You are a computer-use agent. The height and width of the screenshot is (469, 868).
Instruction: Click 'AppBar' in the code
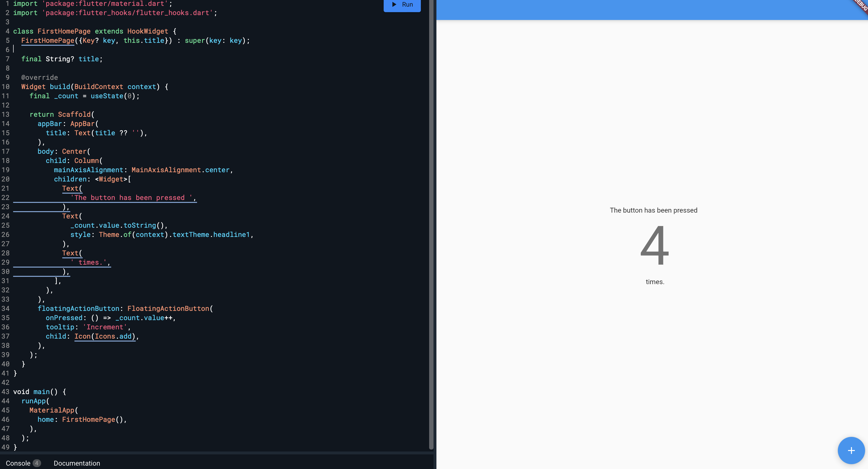click(82, 124)
